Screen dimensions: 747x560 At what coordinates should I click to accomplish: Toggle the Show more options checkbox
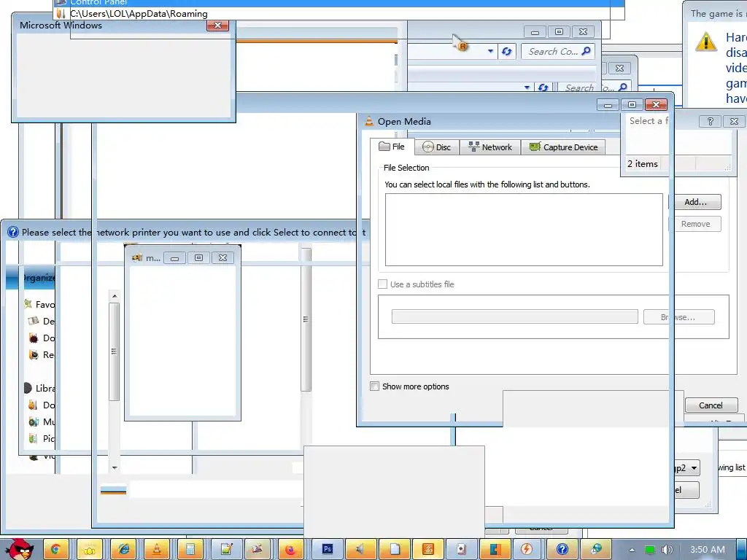click(x=374, y=386)
